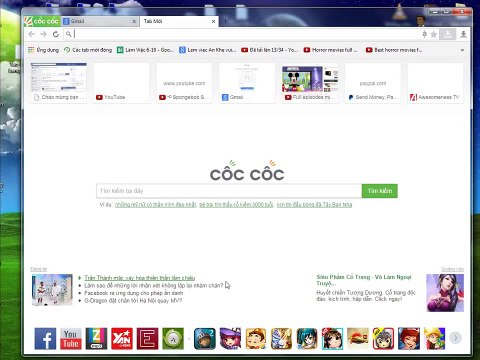Reload the page with the refresh icon
Screen dimensions: 480x360
coord(56,34)
